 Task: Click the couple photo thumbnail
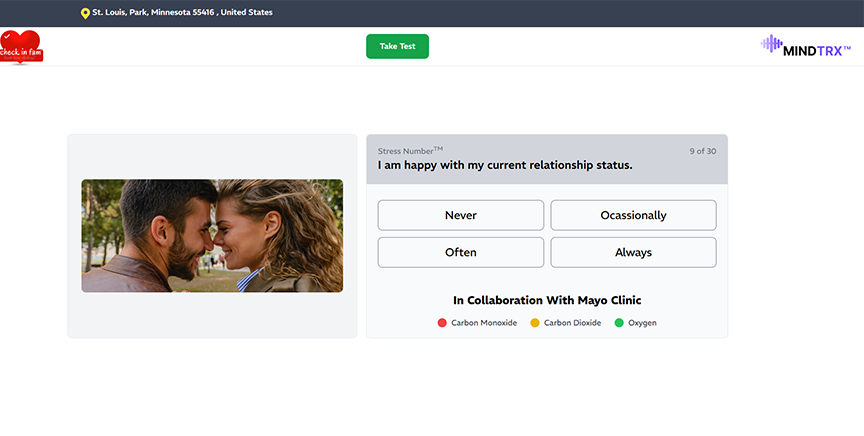pyautogui.click(x=212, y=236)
